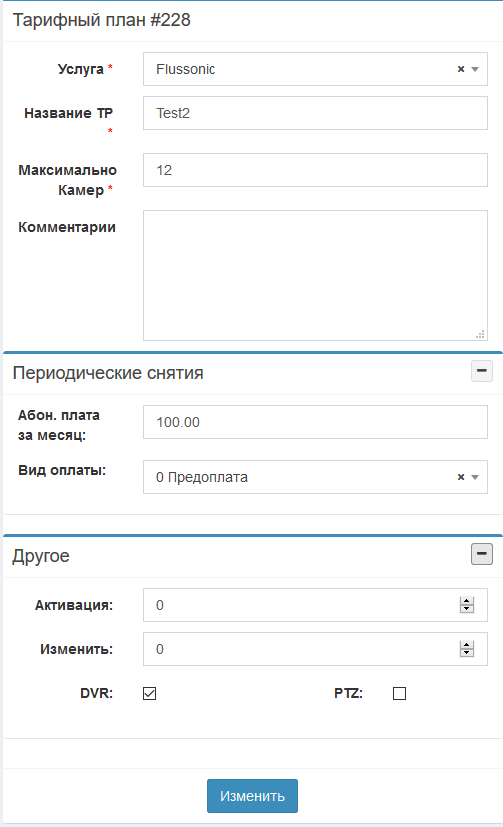Click the Максимально Камер input field
The height and width of the screenshot is (827, 503).
click(x=315, y=170)
